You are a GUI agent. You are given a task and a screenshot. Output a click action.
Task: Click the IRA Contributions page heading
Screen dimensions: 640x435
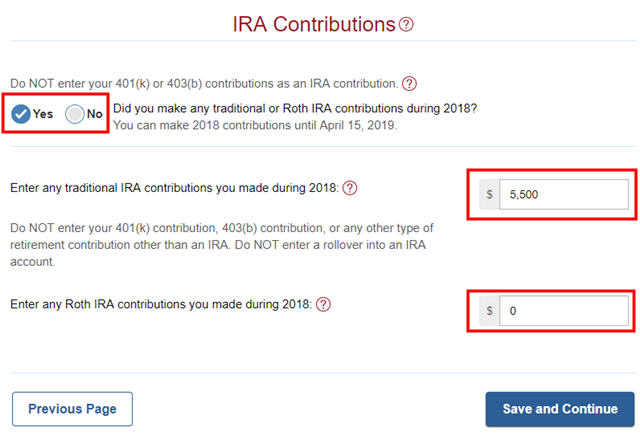tap(314, 24)
